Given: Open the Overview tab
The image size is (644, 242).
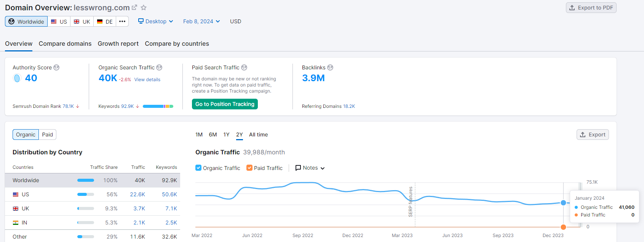Looking at the screenshot, I should (x=19, y=43).
